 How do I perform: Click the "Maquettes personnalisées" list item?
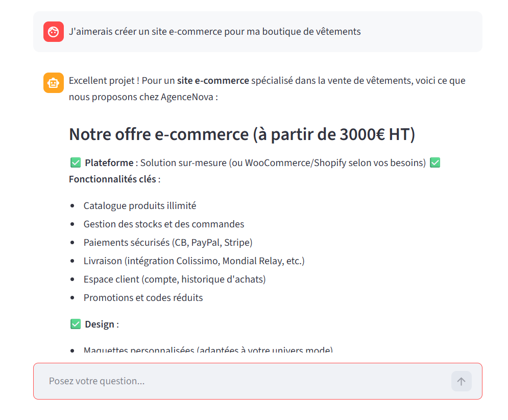pos(208,351)
